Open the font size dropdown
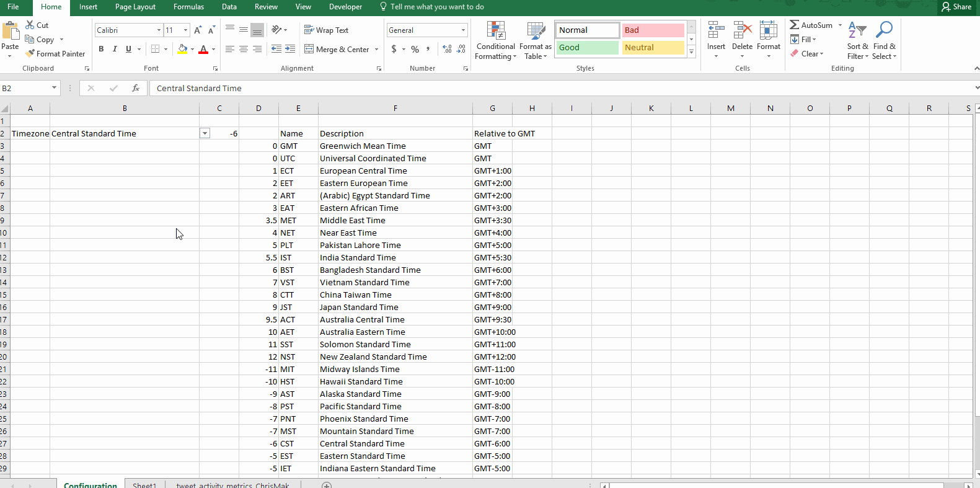 pos(185,30)
